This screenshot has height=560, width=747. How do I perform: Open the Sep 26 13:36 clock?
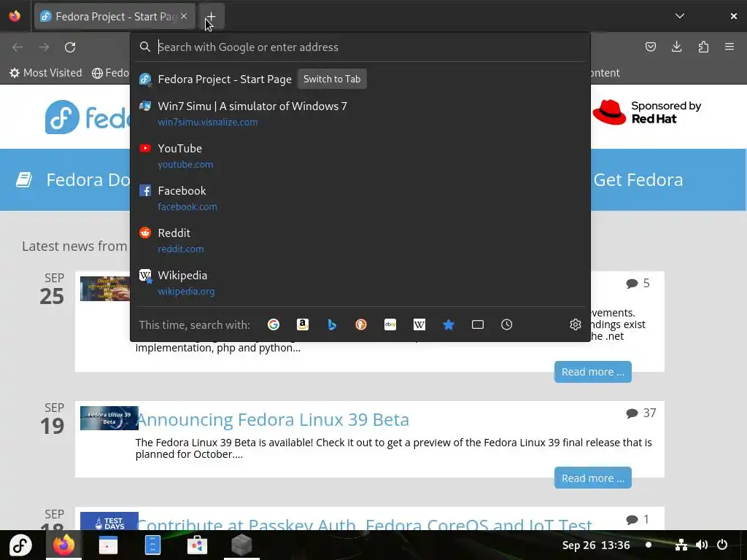coord(596,545)
